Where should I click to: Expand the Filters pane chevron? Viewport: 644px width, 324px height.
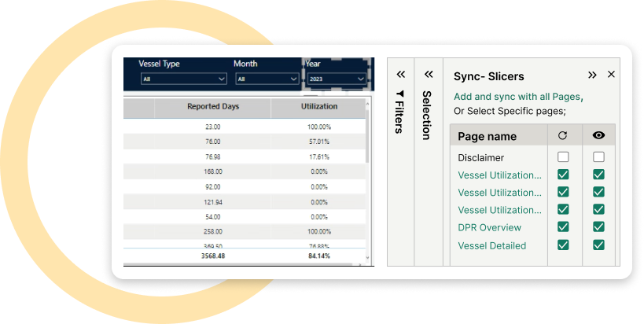(x=400, y=74)
